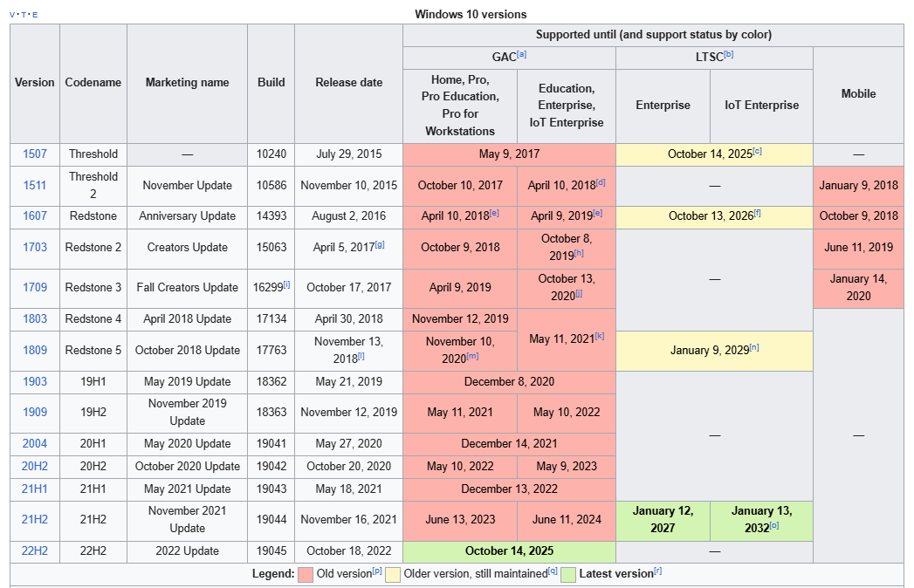Open the blue 21H2 link in Version column
This screenshot has width=914, height=588.
tap(34, 519)
